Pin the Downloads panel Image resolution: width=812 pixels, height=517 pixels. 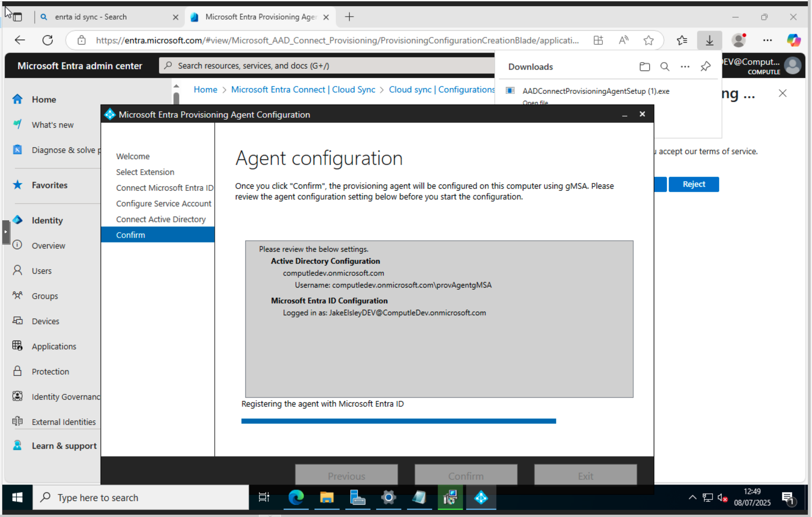pos(705,67)
